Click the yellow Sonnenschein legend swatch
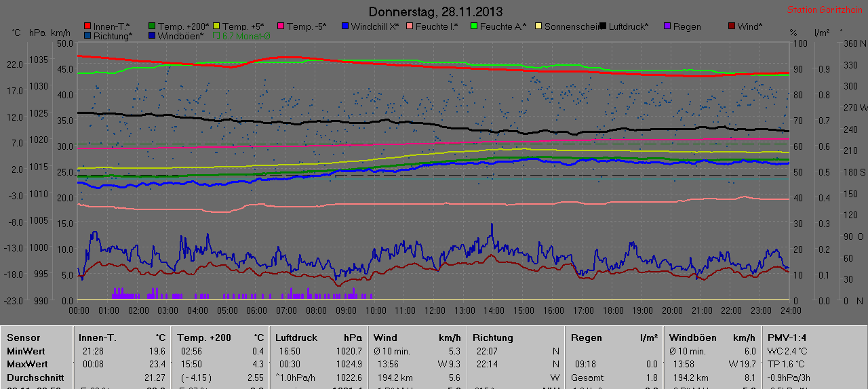The width and height of the screenshot is (868, 389). [538, 26]
